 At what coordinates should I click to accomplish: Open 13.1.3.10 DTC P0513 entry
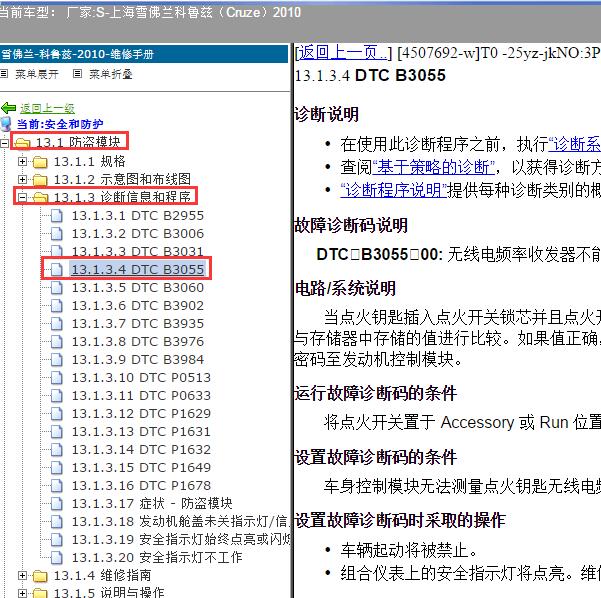141,378
